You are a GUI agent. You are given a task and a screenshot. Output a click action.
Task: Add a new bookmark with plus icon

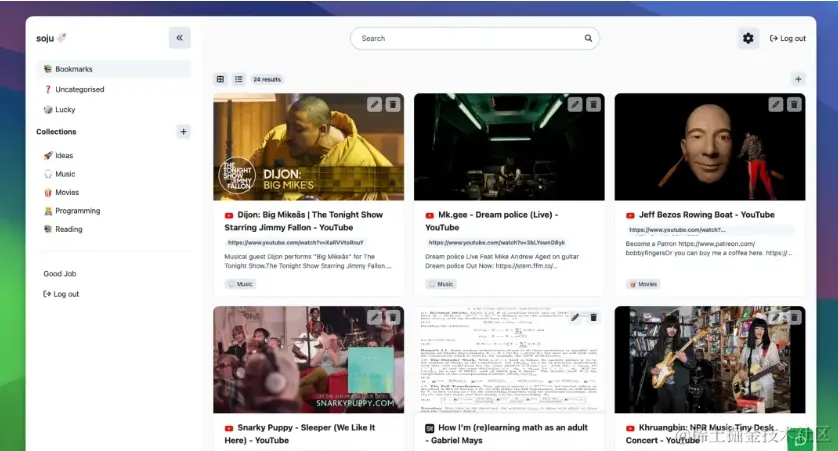tap(798, 79)
